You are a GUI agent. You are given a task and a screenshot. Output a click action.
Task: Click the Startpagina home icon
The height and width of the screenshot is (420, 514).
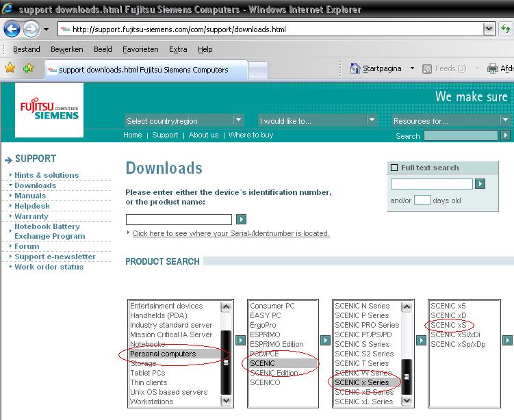tap(355, 68)
